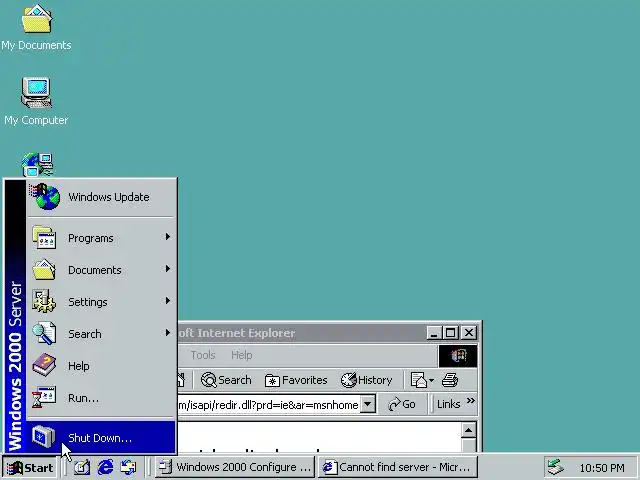Expand the Search submenu arrow
Image resolution: width=640 pixels, height=480 pixels.
pos(167,333)
